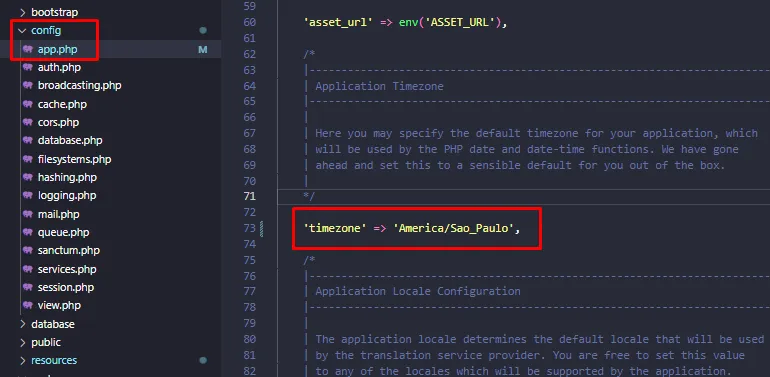This screenshot has height=377, width=770.
Task: Open services.php file
Action: click(x=67, y=269)
